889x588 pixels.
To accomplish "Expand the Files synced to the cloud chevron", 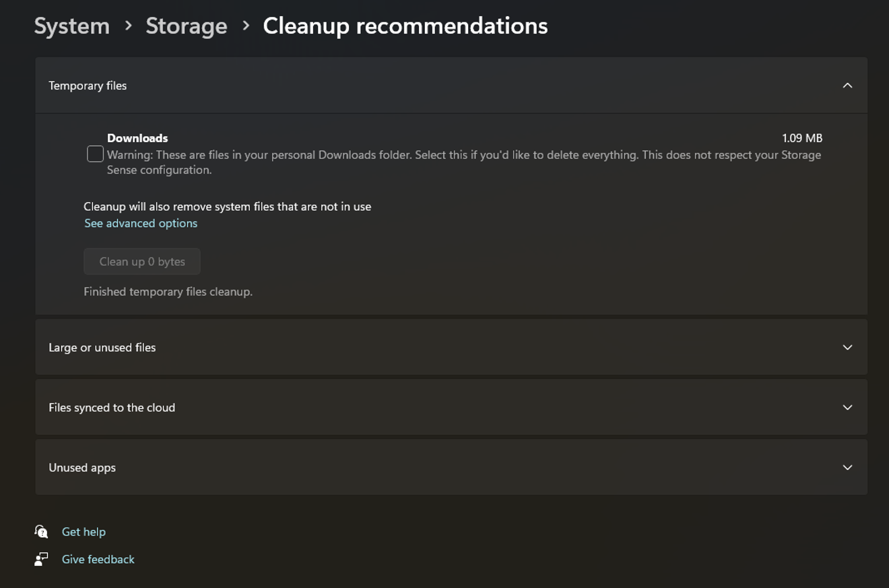I will pos(847,407).
